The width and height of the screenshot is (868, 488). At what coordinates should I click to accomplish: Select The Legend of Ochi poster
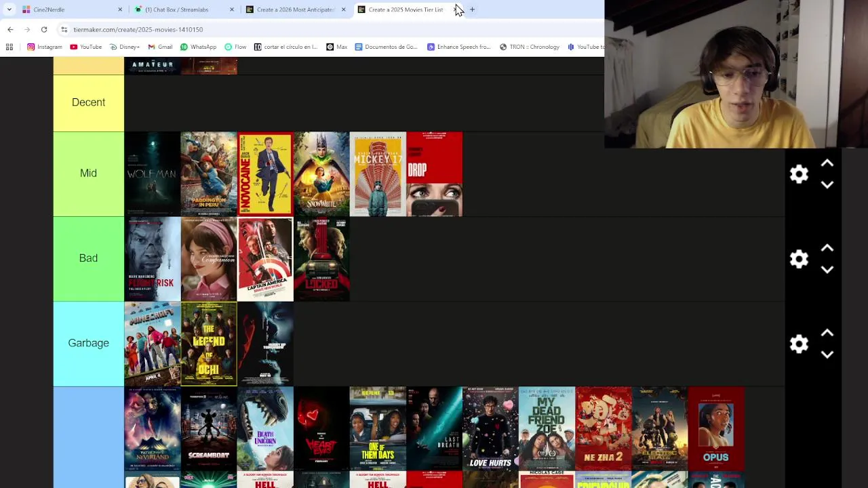tap(209, 344)
